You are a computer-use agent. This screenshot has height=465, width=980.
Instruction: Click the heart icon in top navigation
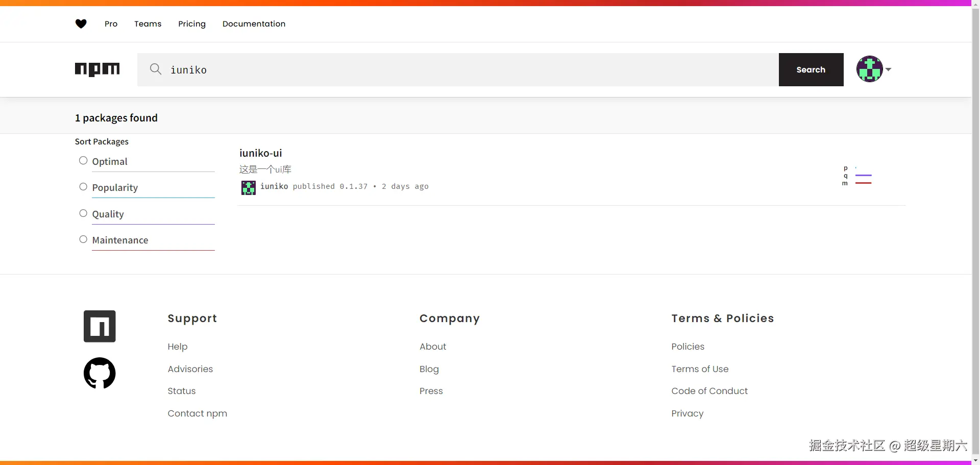[x=81, y=23]
